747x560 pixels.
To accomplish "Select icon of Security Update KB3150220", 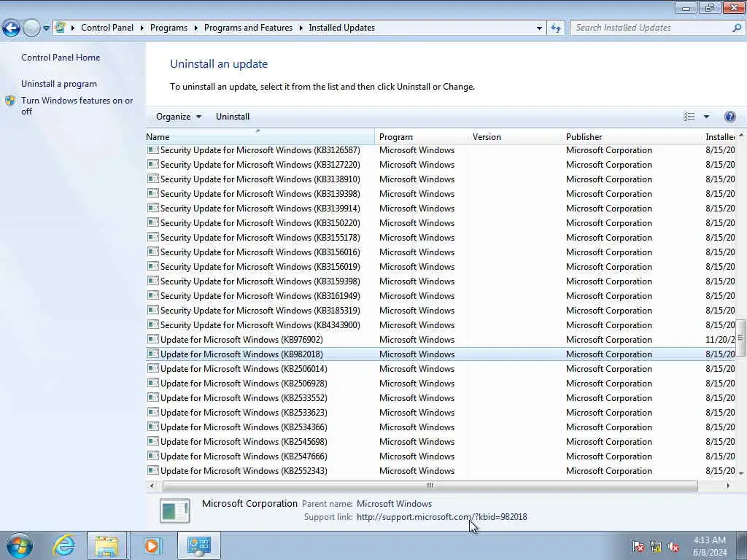I will tap(153, 223).
